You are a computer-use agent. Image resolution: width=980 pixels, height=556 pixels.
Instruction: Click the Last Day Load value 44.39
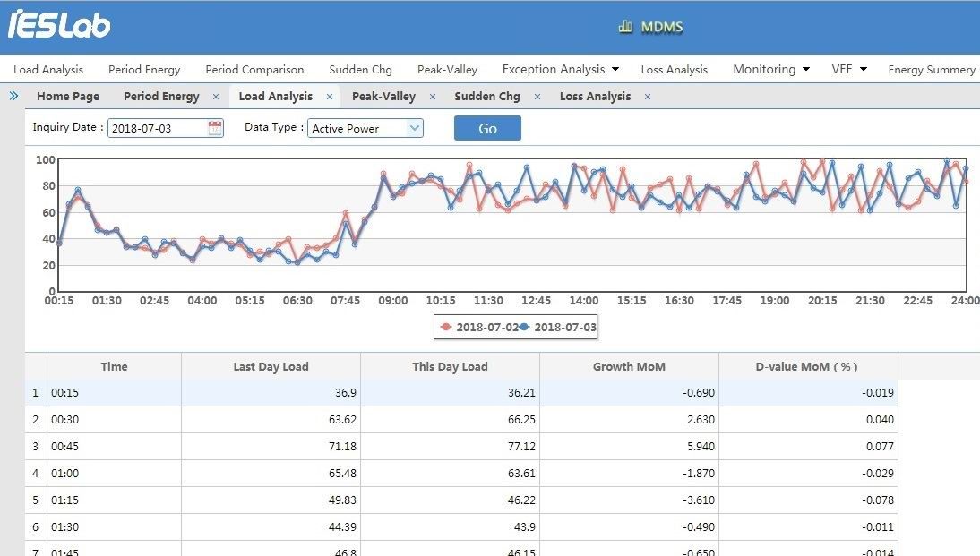point(342,527)
